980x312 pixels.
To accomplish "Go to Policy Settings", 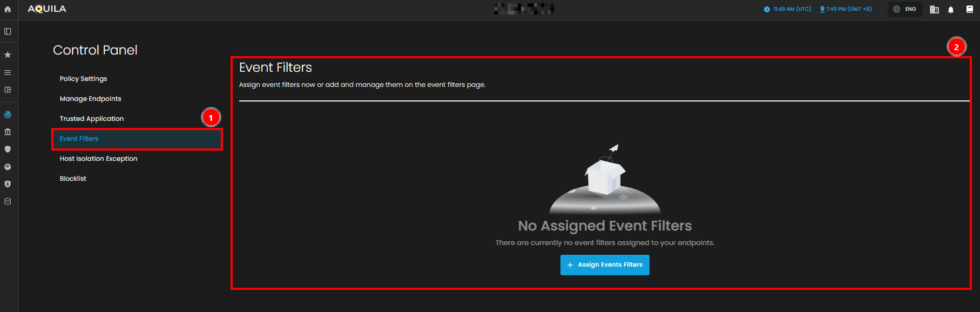I will coord(83,79).
